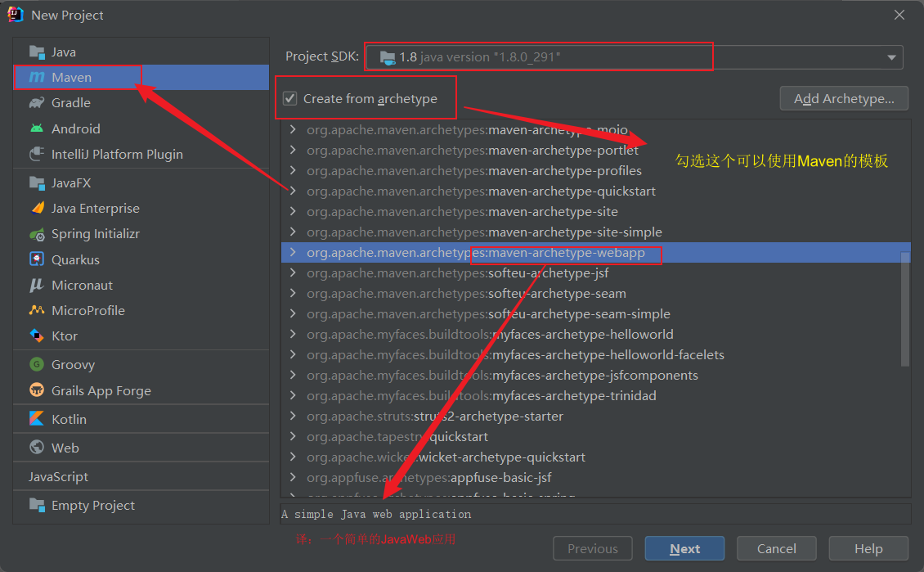Click the Cancel button
Image resolution: width=924 pixels, height=572 pixels.
pyautogui.click(x=777, y=548)
